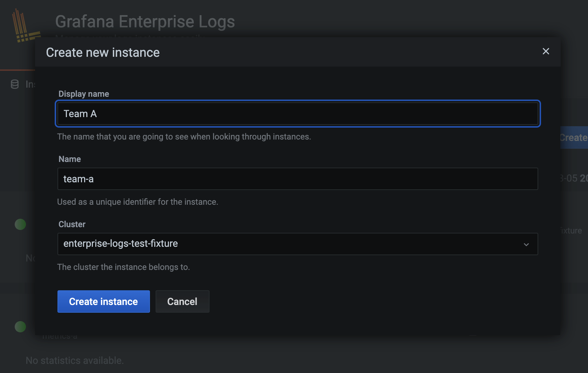The image size is (588, 373).
Task: Focus the Display name field containing Team A
Action: coord(297,114)
